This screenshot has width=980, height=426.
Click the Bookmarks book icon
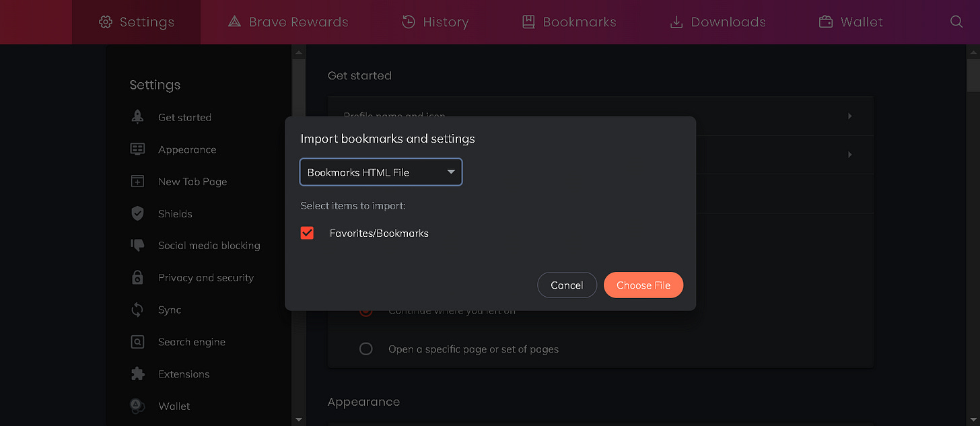pos(528,22)
